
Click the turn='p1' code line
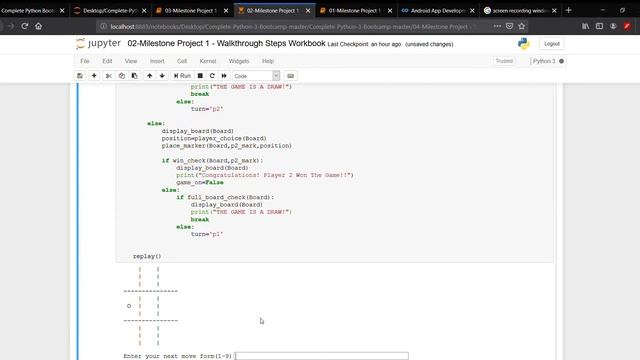pos(207,234)
